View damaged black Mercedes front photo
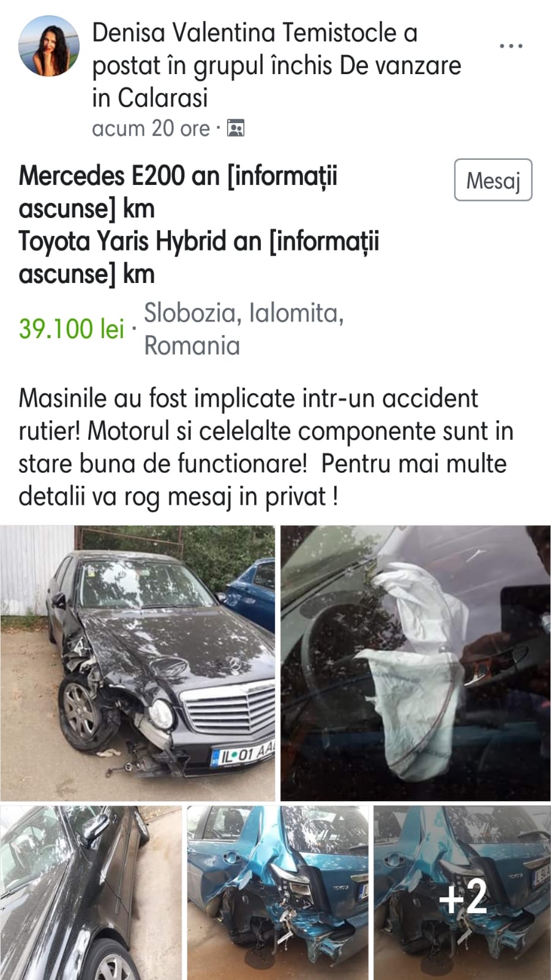Screen dimensions: 551x980 pos(137,663)
